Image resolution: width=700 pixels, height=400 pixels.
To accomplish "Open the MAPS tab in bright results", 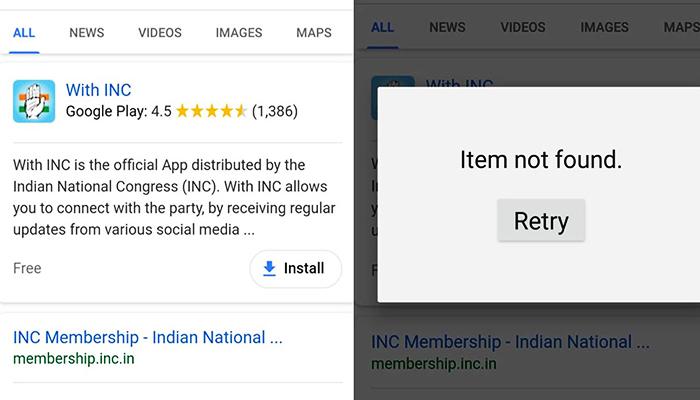I will [314, 33].
